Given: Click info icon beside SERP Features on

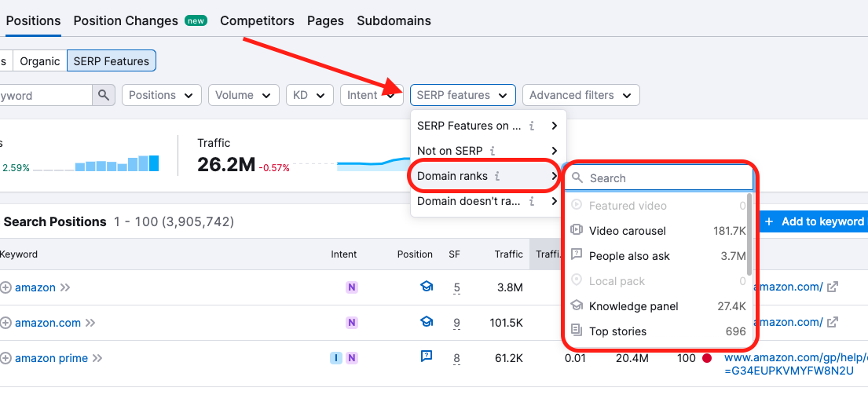Looking at the screenshot, I should (x=532, y=126).
